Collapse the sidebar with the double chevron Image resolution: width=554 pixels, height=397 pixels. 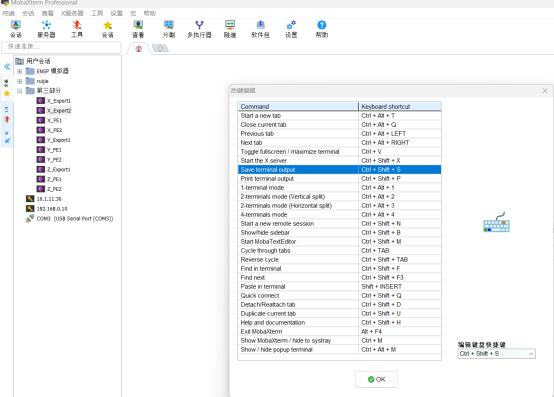click(7, 66)
